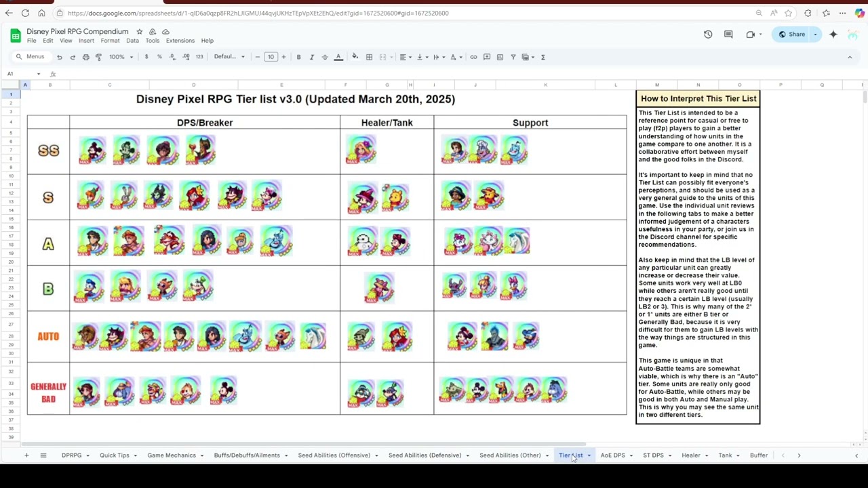Toggle strikethrough formatting
The height and width of the screenshot is (488, 868).
[x=325, y=57]
